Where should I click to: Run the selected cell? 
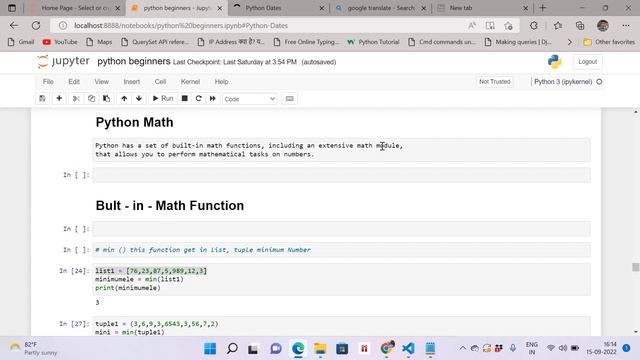(x=163, y=99)
